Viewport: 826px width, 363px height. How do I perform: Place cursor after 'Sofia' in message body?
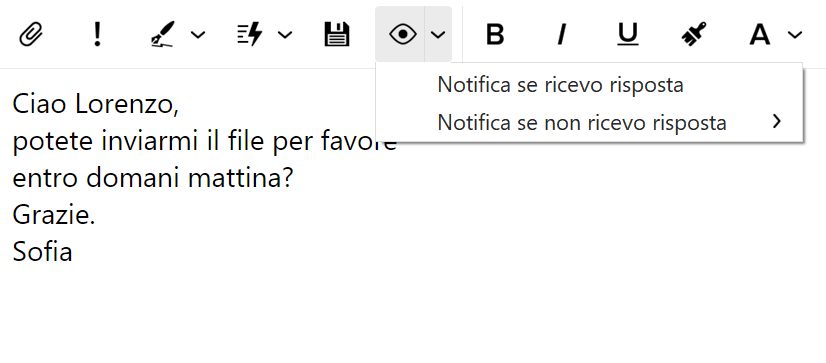[73, 252]
